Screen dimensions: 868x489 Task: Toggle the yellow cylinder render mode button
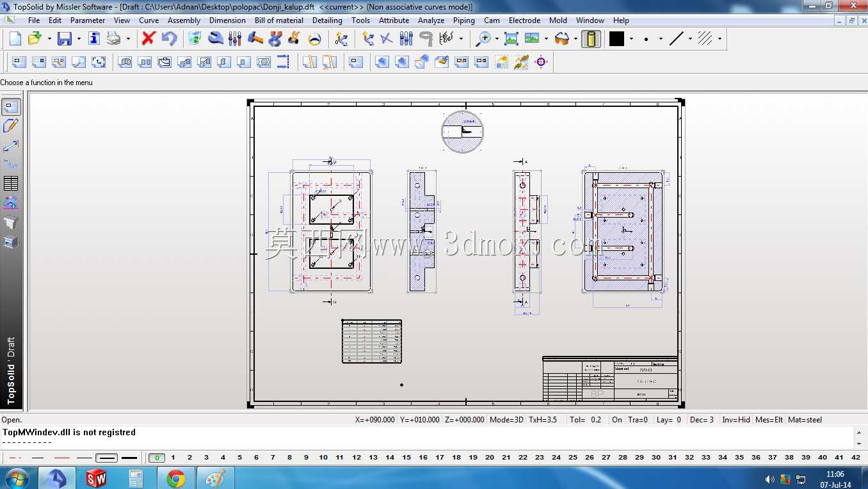[x=591, y=39]
